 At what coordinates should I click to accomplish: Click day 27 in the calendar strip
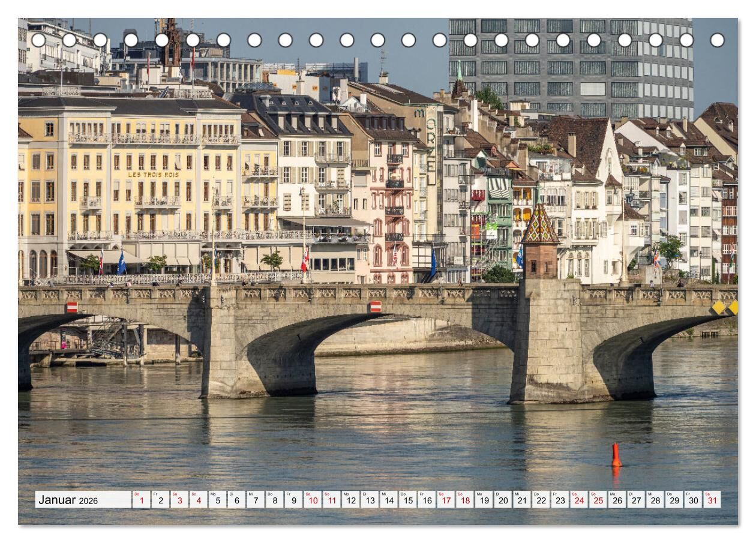pyautogui.click(x=635, y=500)
